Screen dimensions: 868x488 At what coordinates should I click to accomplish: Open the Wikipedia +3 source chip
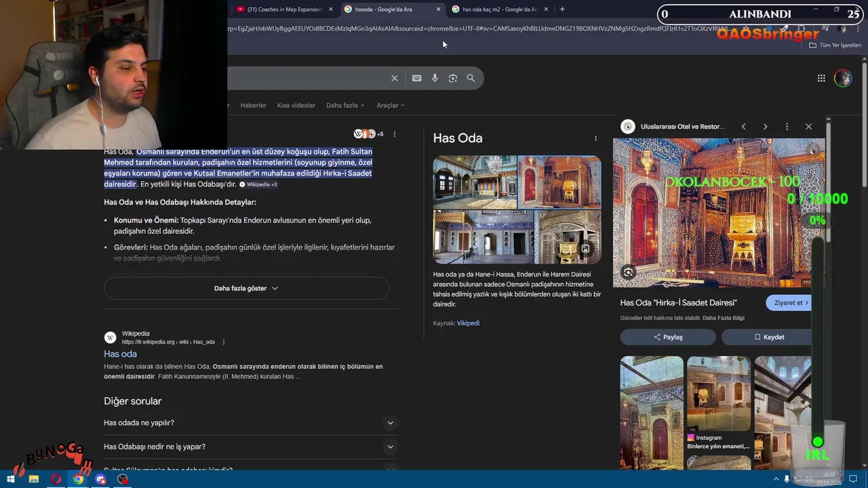258,184
